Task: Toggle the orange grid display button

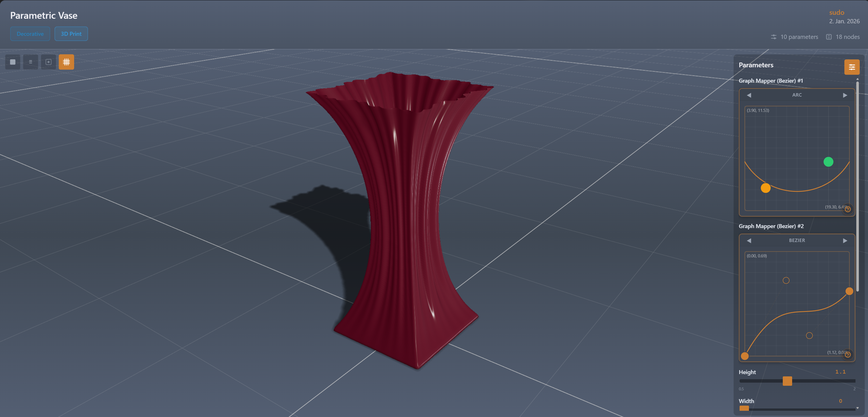Action: [66, 62]
